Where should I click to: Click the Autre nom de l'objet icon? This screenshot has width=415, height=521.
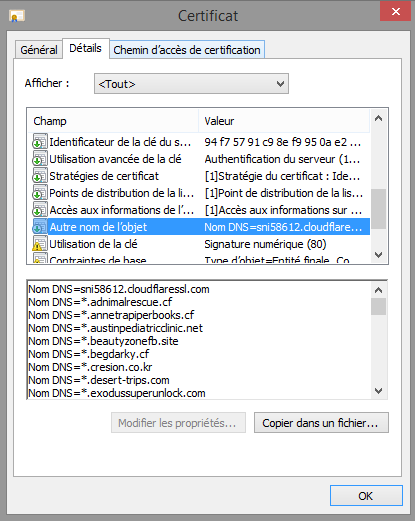(40, 226)
